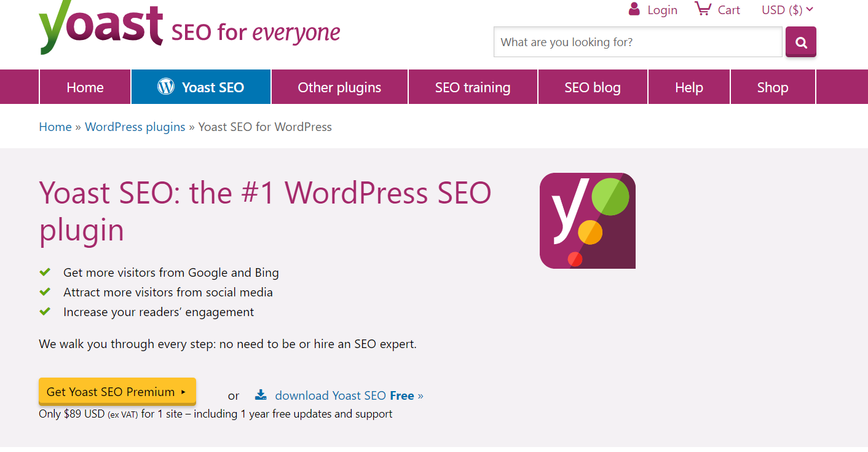Click the shopping cart icon
Image resolution: width=868 pixels, height=452 pixels.
click(x=702, y=9)
